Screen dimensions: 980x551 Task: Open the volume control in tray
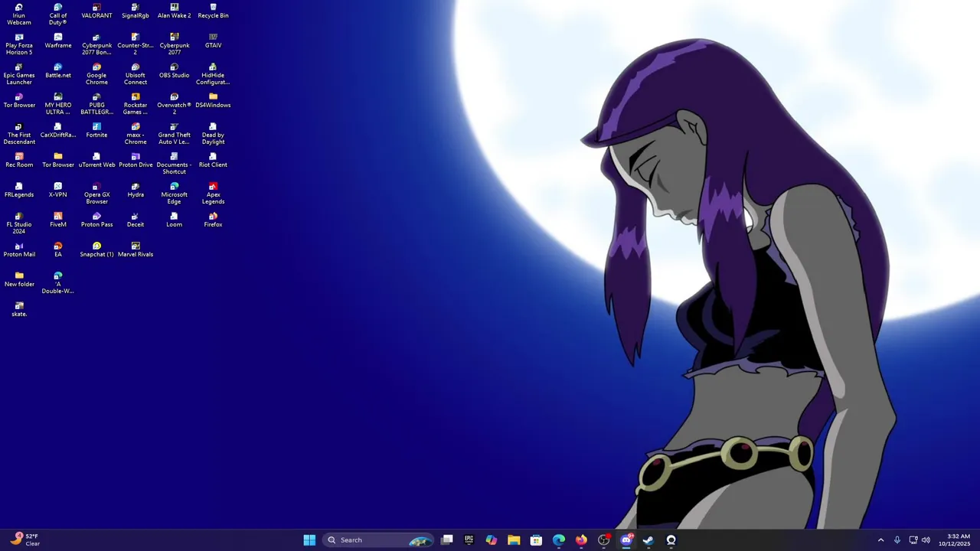[926, 540]
